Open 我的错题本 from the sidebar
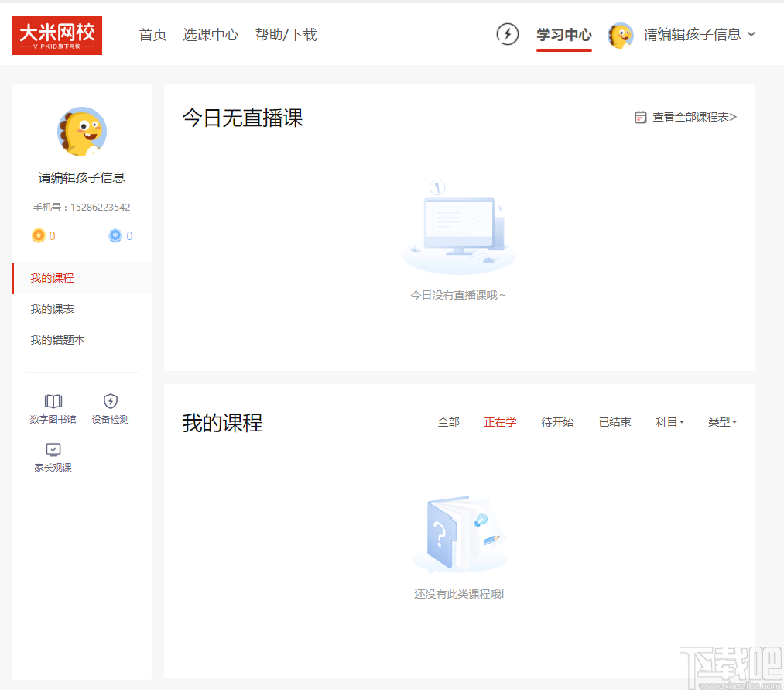The image size is (784, 690). click(x=57, y=340)
